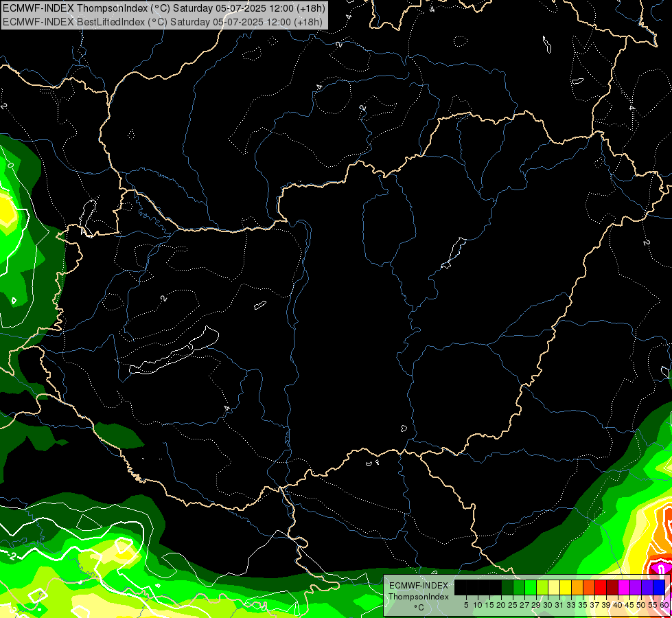The height and width of the screenshot is (618, 672).
Task: Pick the pale yellow legend swatch between 30 and 31
Action: coord(554,587)
